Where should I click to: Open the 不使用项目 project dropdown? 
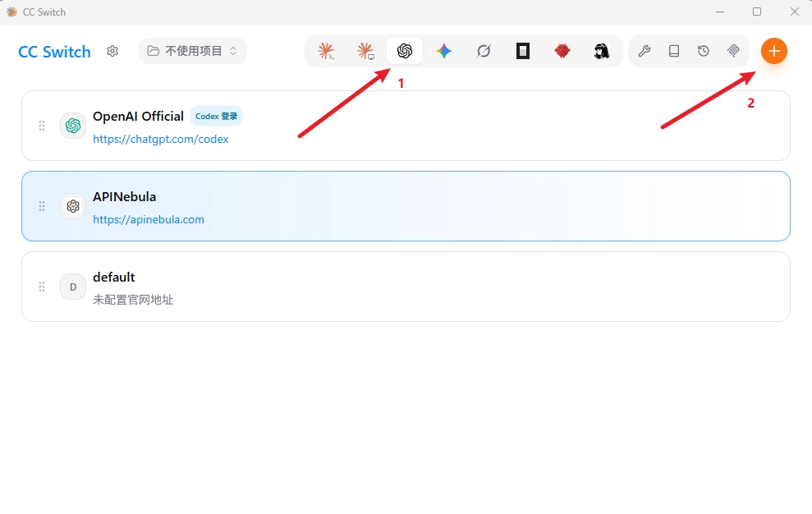click(193, 51)
